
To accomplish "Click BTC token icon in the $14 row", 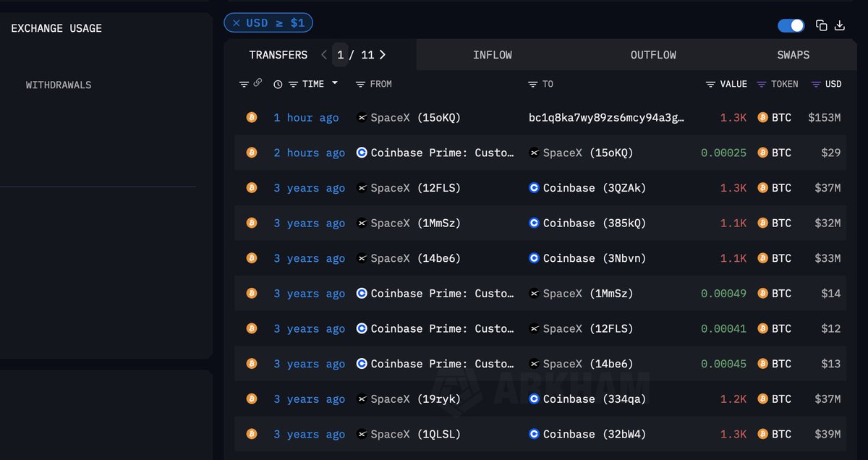I will click(x=762, y=293).
